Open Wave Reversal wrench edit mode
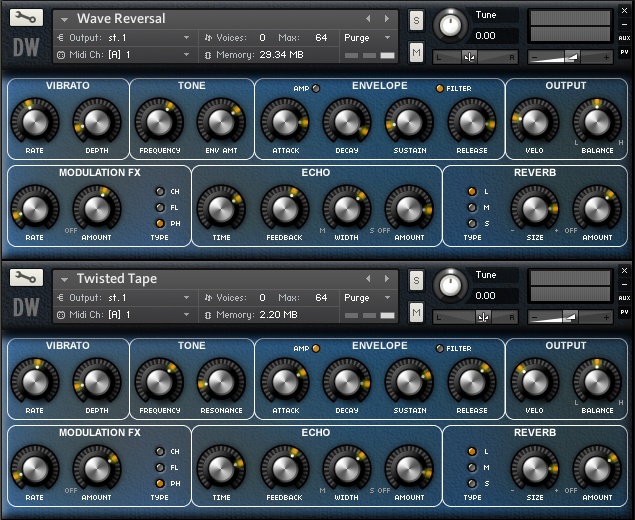 coord(27,18)
